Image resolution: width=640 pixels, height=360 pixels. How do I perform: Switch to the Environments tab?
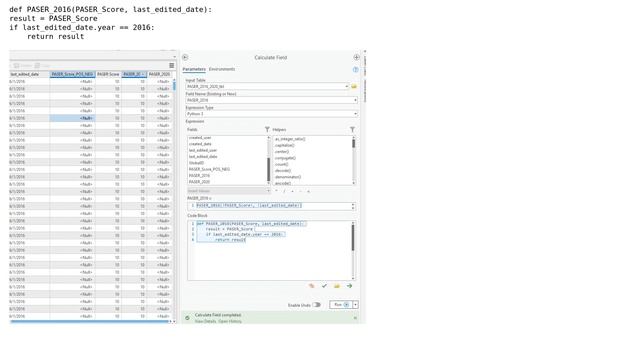(x=222, y=69)
